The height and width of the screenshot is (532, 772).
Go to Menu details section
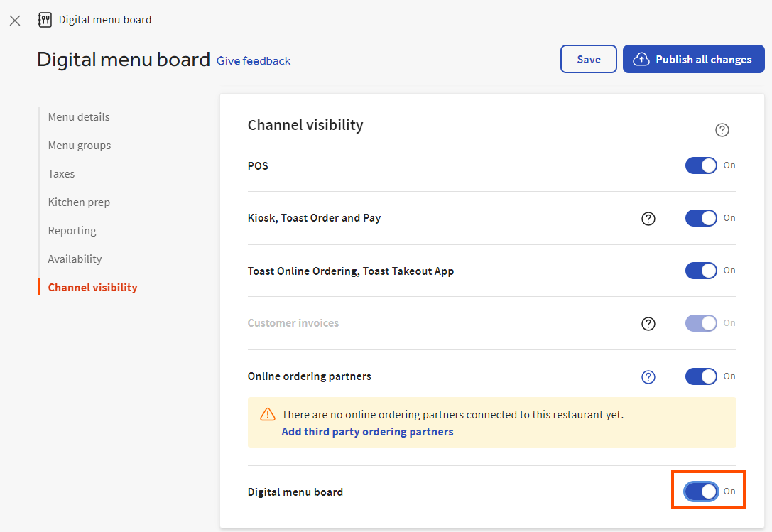(x=79, y=117)
